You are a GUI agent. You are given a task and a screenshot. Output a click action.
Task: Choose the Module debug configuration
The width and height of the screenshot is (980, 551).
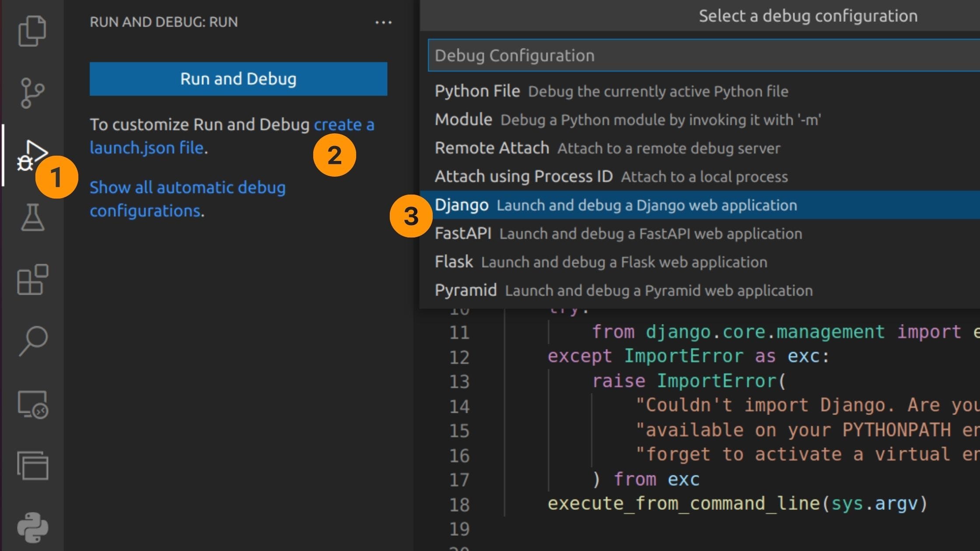[464, 120]
